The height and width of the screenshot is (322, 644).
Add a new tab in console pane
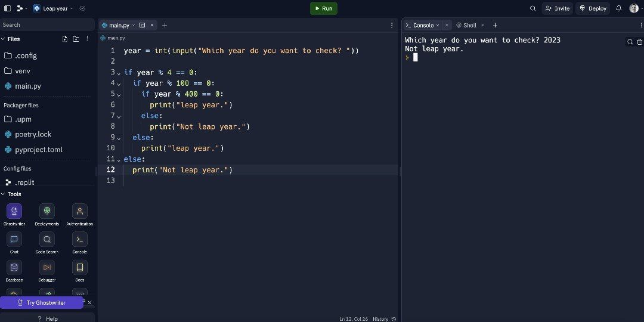[495, 25]
